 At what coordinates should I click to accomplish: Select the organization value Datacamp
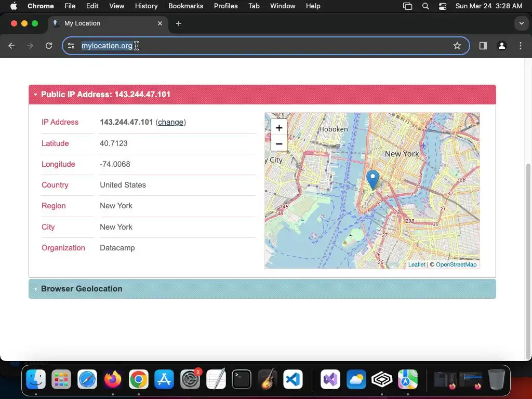pyautogui.click(x=117, y=248)
